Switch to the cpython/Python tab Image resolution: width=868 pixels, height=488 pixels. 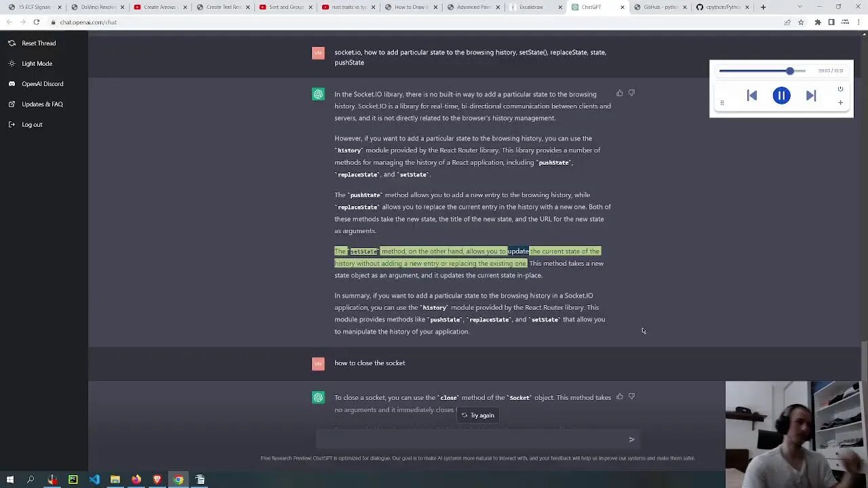(722, 7)
